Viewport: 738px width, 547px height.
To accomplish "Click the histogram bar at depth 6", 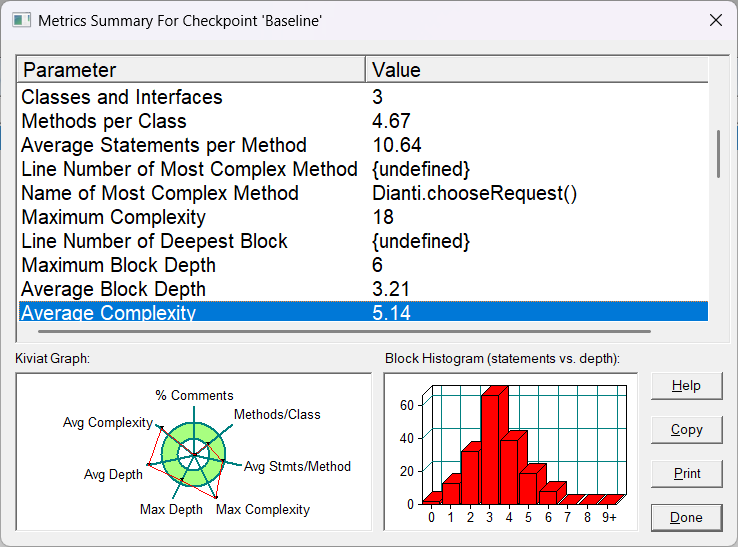I will [x=552, y=493].
